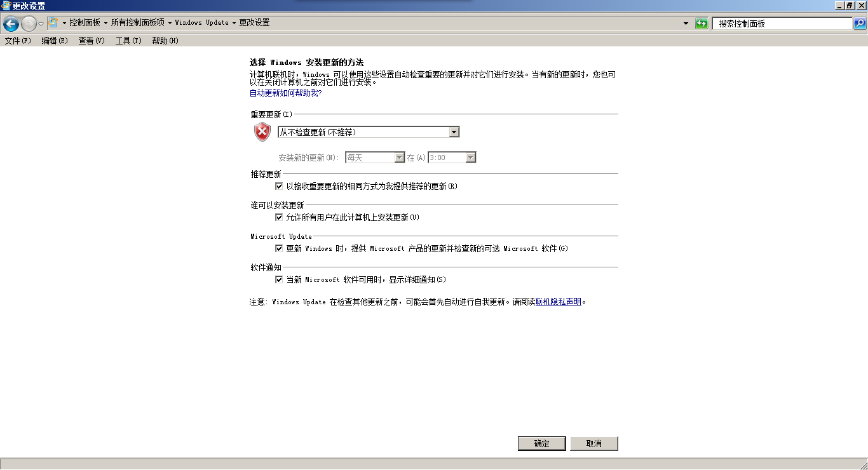
Task: Toggle 当新 Microsoft 软件可用时 notification checkbox
Action: (x=279, y=279)
